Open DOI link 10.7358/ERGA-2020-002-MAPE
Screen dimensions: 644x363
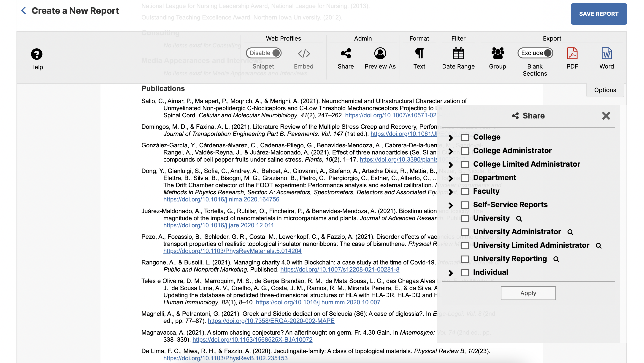click(271, 321)
